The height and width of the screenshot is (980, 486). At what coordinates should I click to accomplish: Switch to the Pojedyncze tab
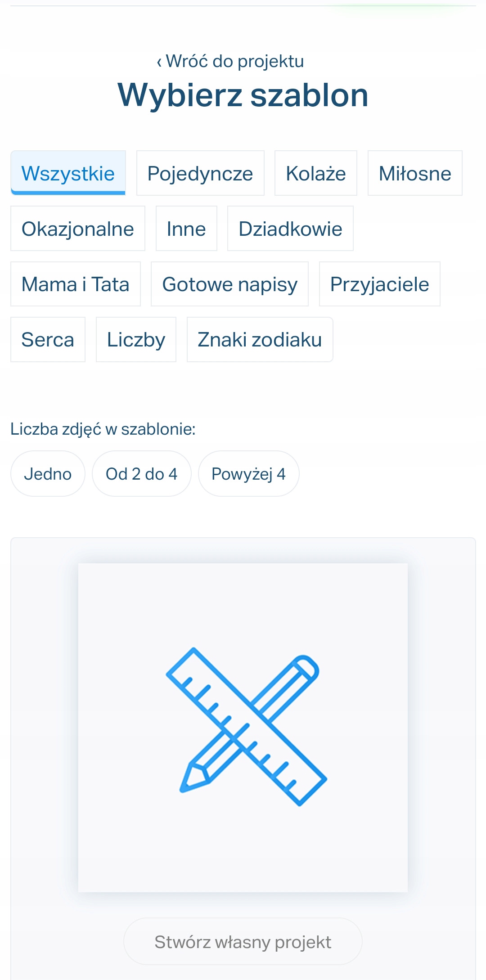[200, 173]
